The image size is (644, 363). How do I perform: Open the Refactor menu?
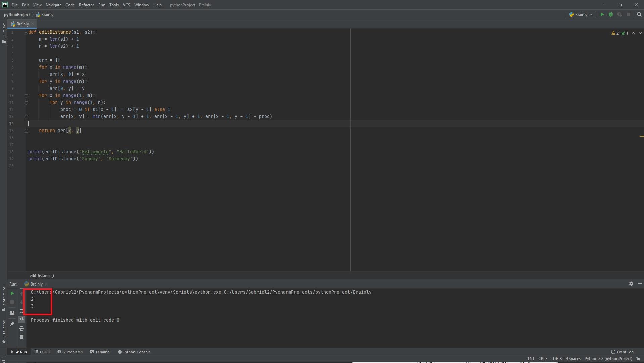(x=86, y=5)
